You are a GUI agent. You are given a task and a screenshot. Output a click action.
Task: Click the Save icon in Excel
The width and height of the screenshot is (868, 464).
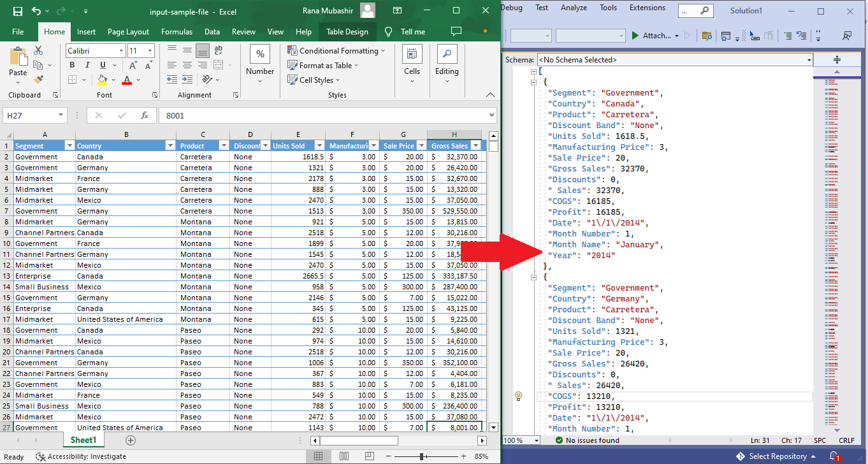coord(18,11)
